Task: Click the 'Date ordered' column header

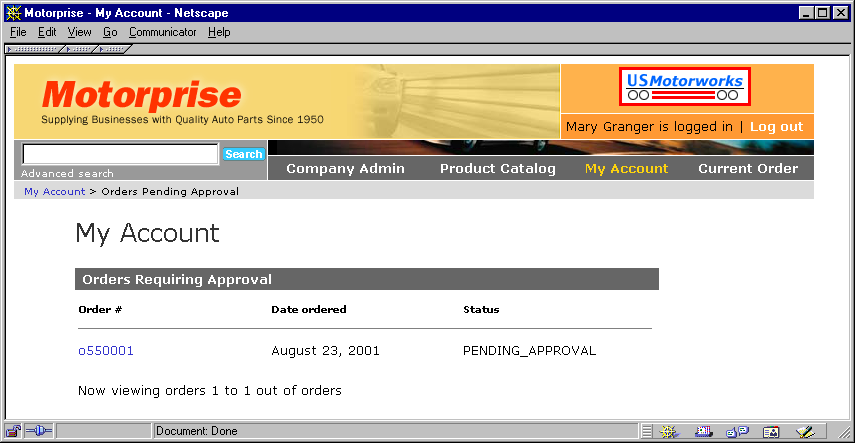Action: click(x=309, y=309)
